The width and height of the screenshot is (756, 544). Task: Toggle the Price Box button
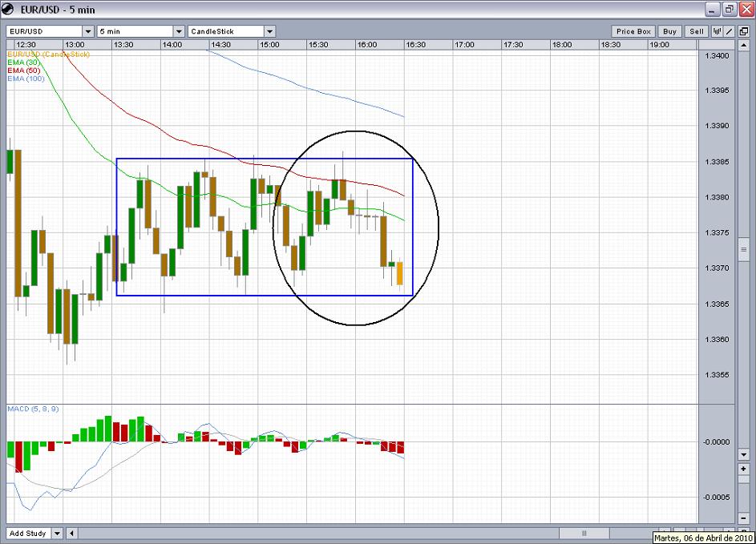(633, 31)
